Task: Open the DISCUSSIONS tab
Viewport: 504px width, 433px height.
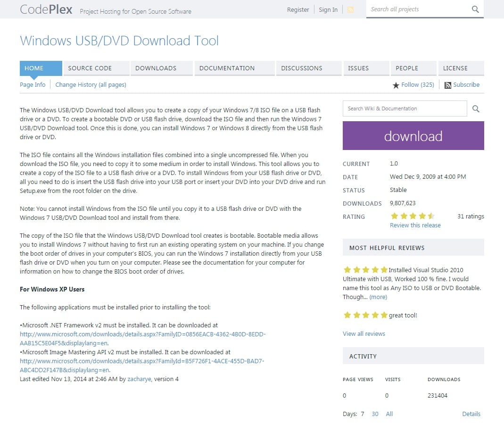Action: click(309, 68)
